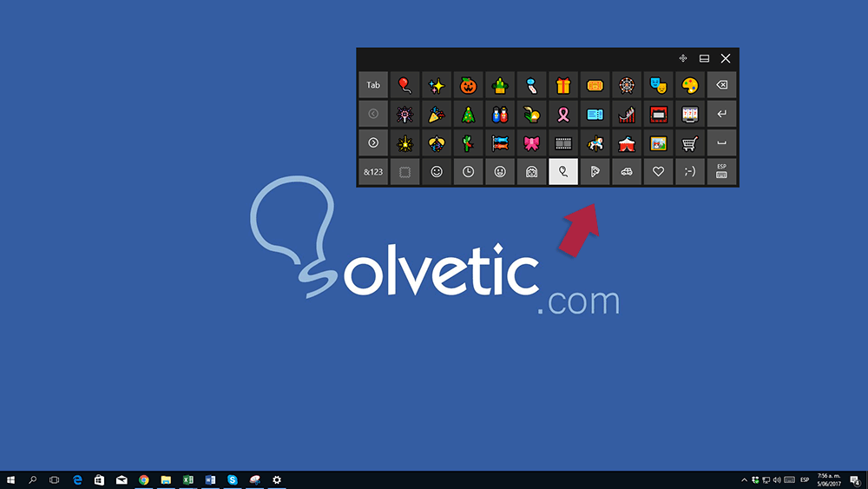The width and height of the screenshot is (868, 489).
Task: Open the Windows Start menu
Action: pos(10,479)
